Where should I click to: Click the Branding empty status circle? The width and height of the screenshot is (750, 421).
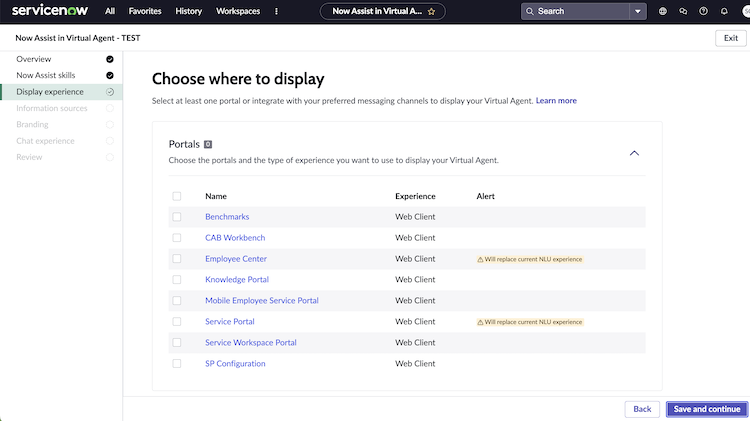coord(110,124)
